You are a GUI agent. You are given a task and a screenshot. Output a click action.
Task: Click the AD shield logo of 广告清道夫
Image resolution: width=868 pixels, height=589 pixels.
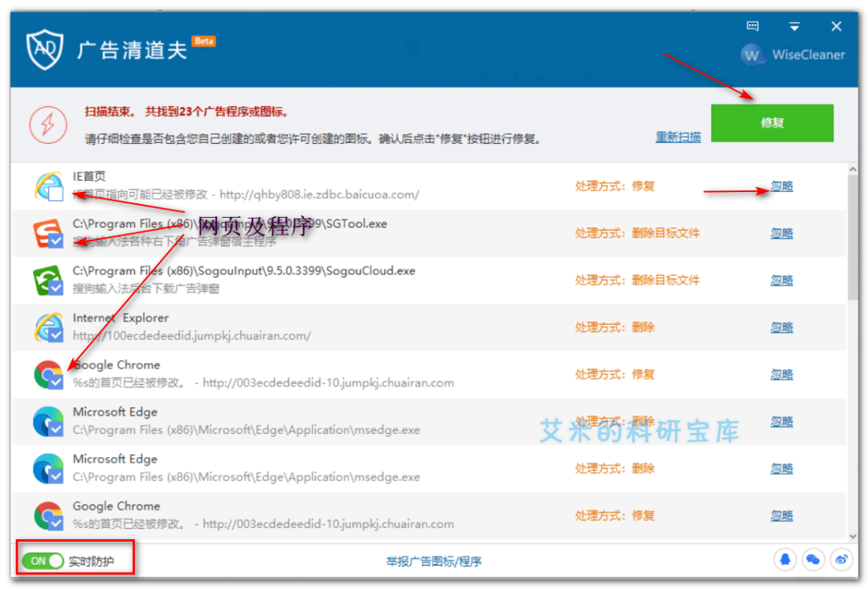(45, 50)
